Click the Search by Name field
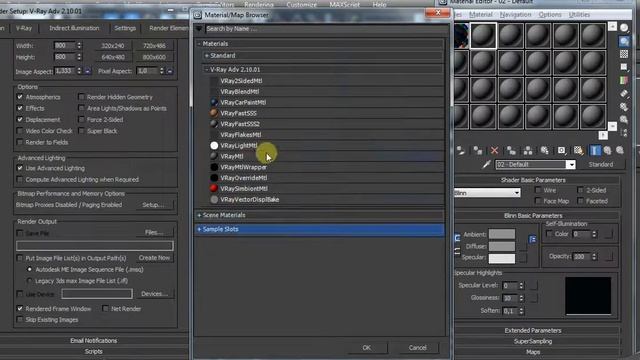 pos(325,29)
